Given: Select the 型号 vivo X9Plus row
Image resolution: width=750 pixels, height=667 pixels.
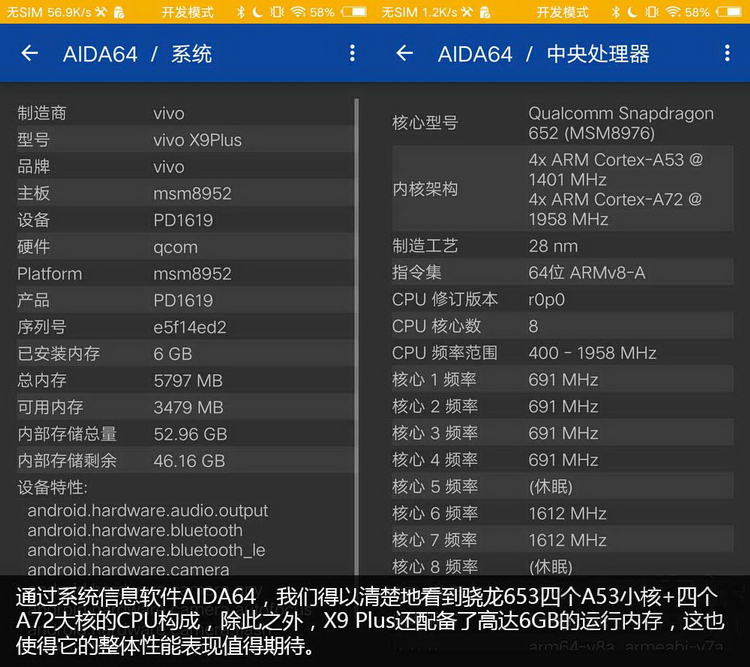Looking at the screenshot, I should [180, 140].
